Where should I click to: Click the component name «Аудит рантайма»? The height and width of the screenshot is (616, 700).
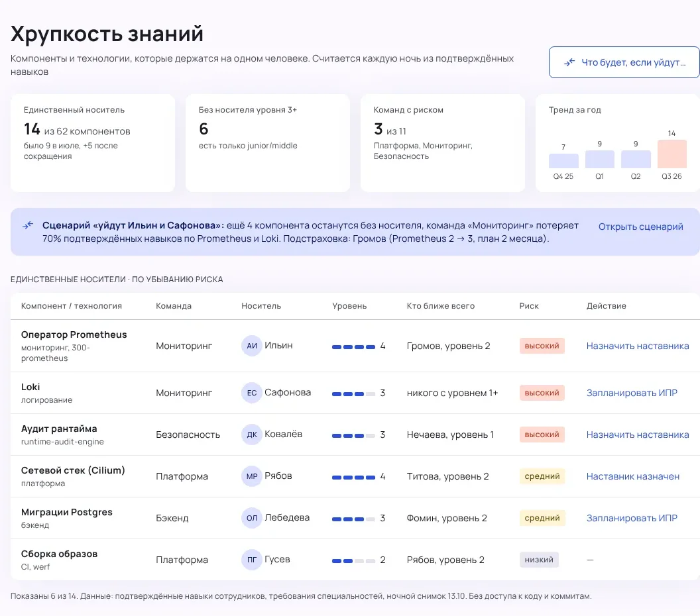click(x=59, y=429)
